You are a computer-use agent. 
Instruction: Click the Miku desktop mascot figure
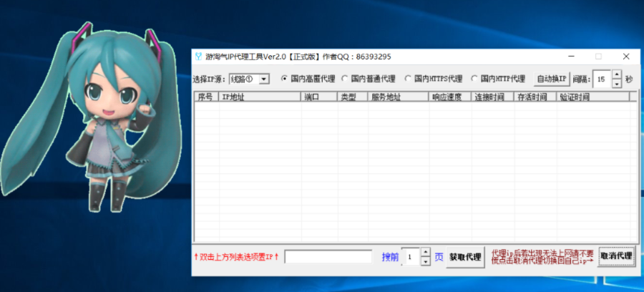coord(91,117)
